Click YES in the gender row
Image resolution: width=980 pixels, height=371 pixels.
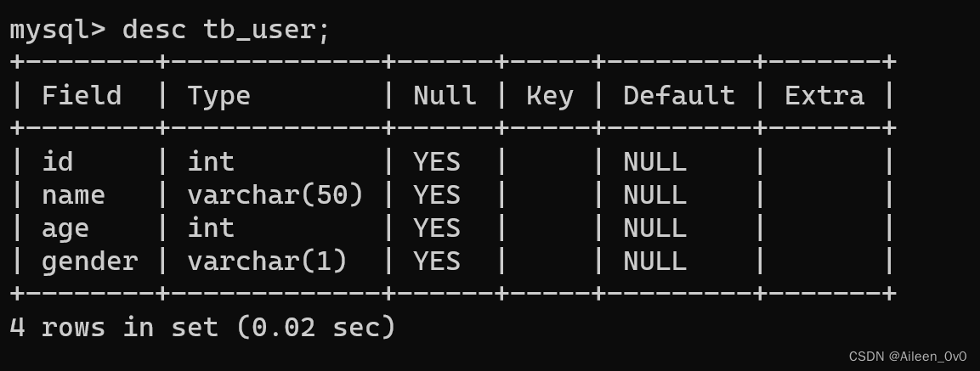point(437,261)
